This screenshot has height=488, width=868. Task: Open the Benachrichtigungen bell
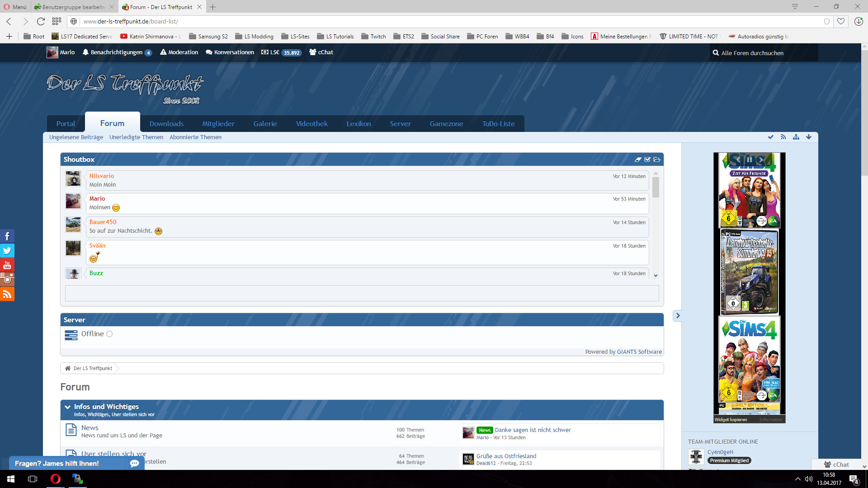click(x=85, y=52)
